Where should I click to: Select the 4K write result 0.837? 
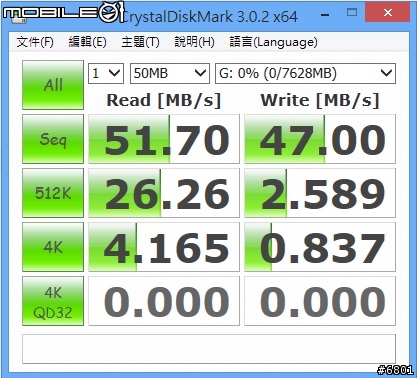click(x=320, y=247)
